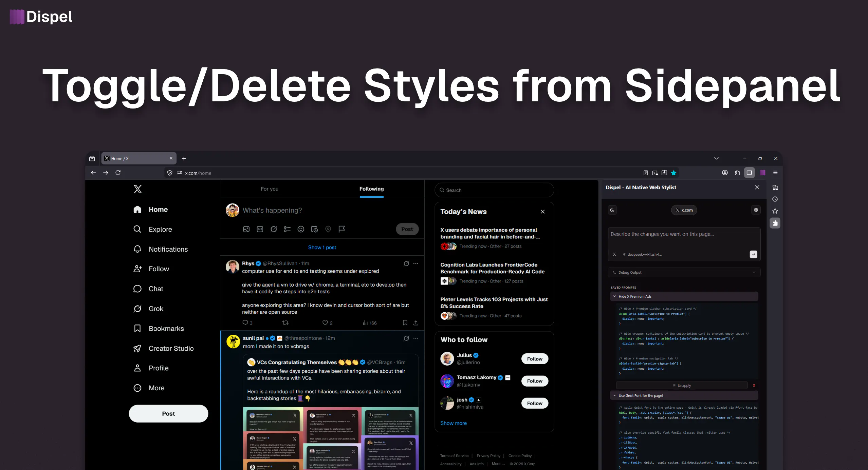Follow Tomasz Łakomy
Screen dimensions: 868x470
[x=535, y=381]
